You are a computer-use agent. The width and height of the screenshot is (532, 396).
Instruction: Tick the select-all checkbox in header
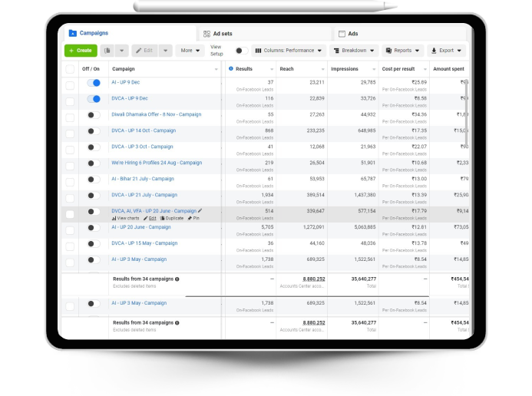70,69
